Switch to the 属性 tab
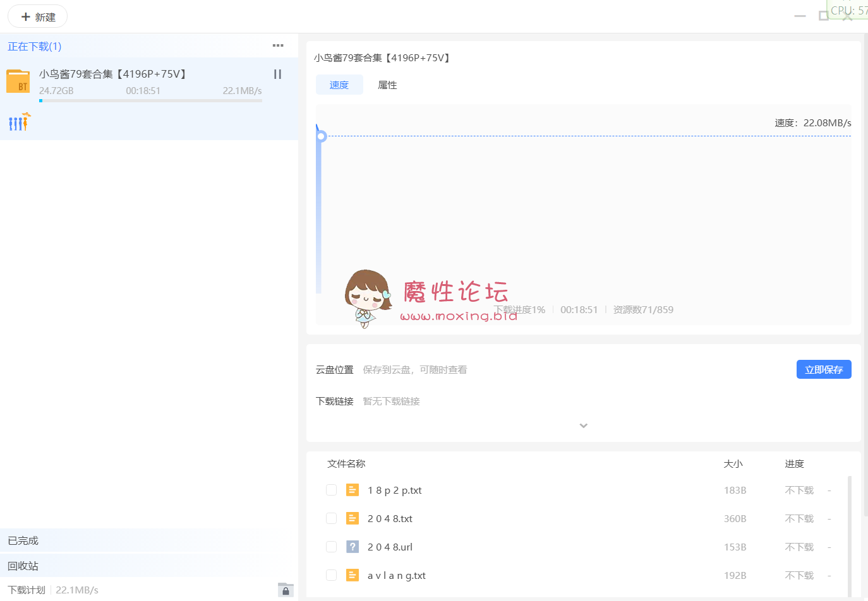The width and height of the screenshot is (868, 601). [387, 85]
